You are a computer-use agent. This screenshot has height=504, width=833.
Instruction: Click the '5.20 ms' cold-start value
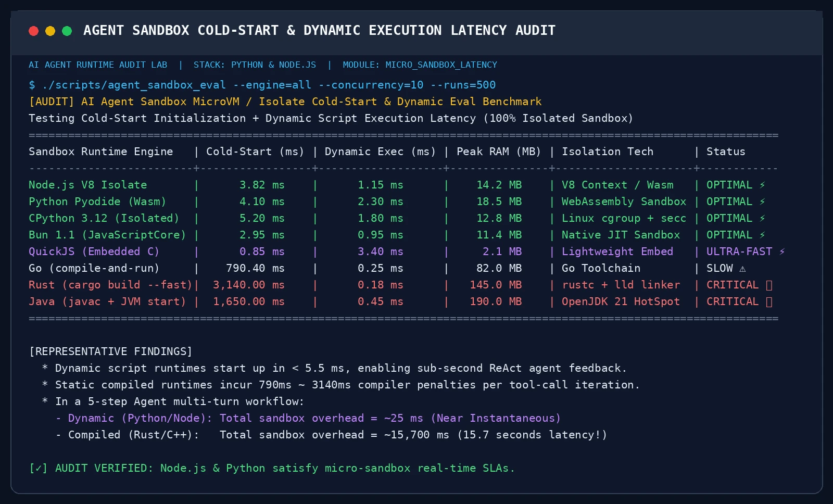[262, 218]
